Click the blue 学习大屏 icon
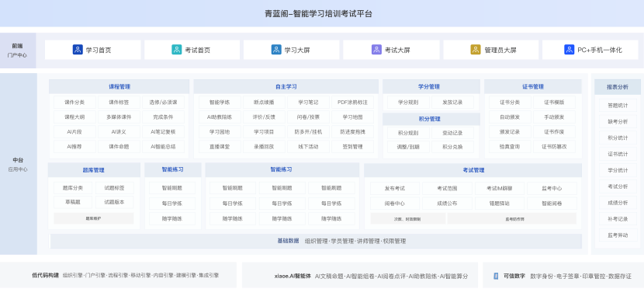 [x=276, y=50]
